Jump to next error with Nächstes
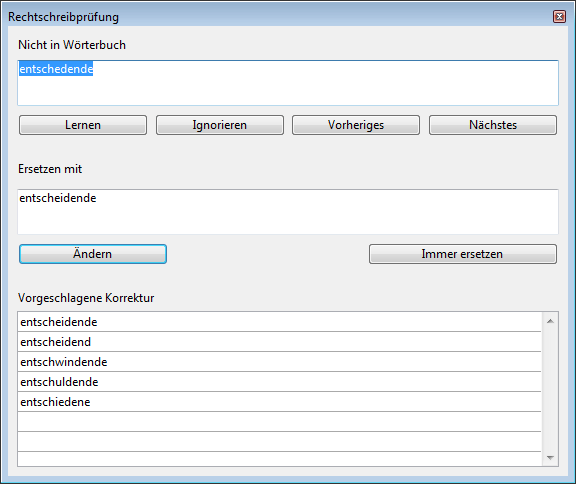 click(x=493, y=125)
